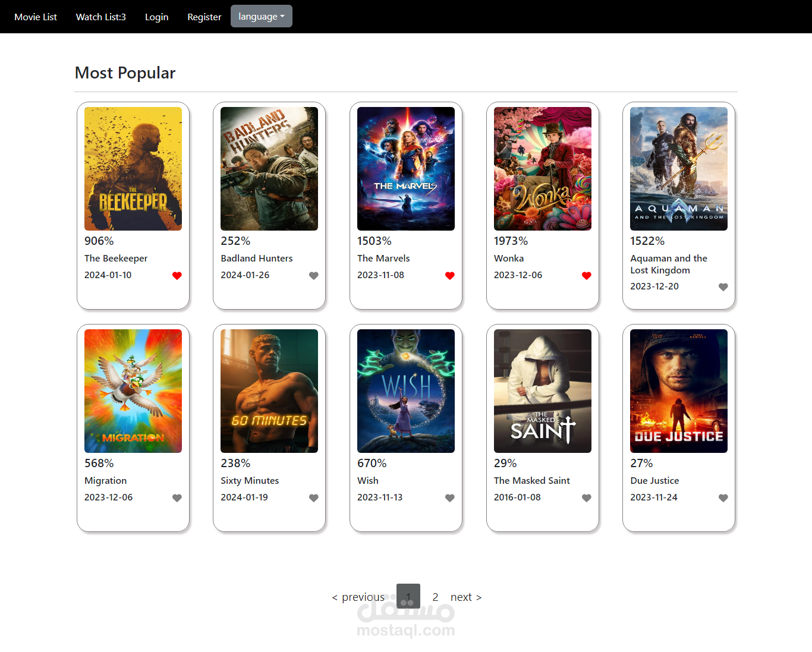Add Aquaman and the Lost Kingdom to favorites
The width and height of the screenshot is (812, 652).
tap(723, 287)
